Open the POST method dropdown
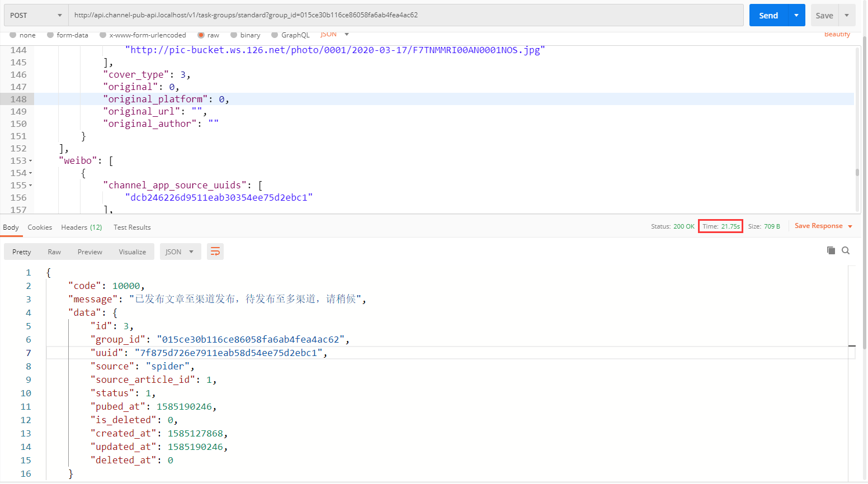The height and width of the screenshot is (484, 868). pyautogui.click(x=35, y=15)
